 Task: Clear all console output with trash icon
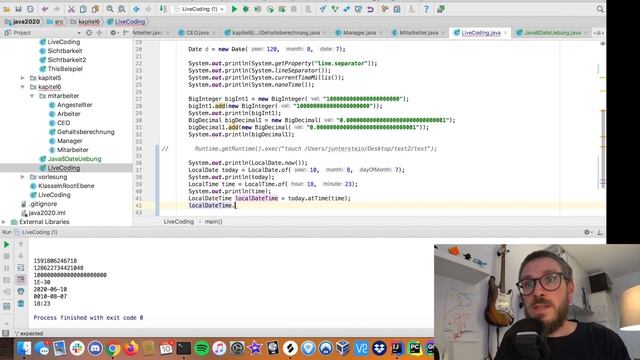(21, 303)
